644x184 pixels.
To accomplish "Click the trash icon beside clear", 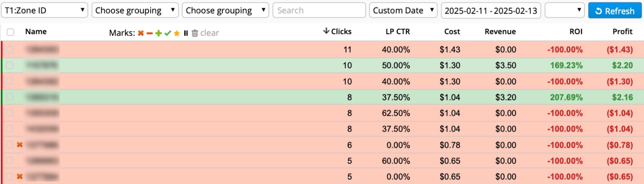I will pyautogui.click(x=195, y=33).
